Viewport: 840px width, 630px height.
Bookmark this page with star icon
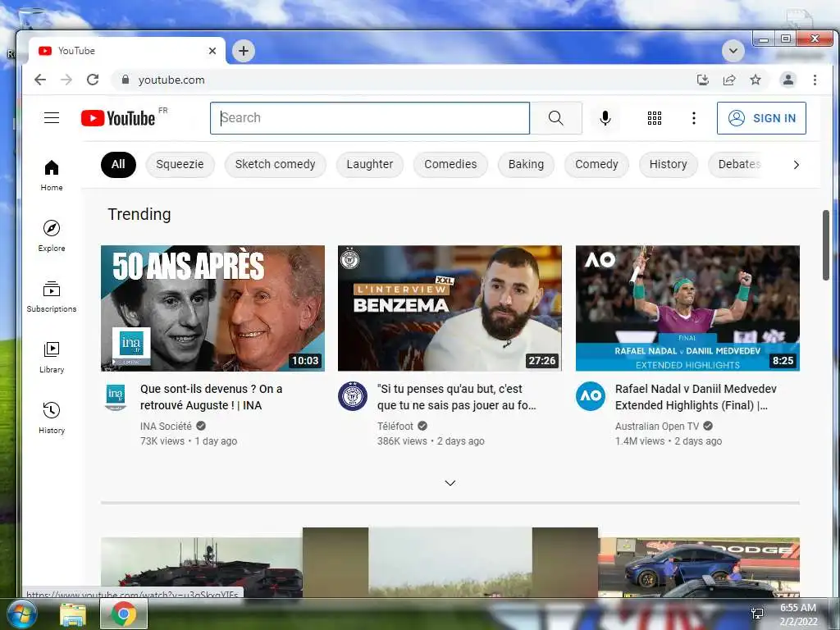click(x=756, y=80)
